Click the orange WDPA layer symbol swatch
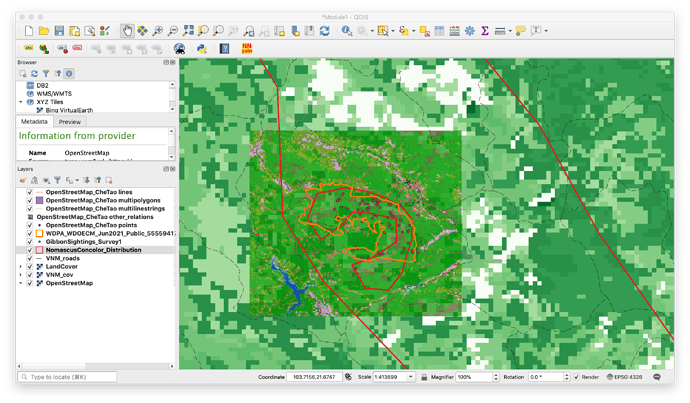The width and height of the screenshot is (690, 403). point(39,234)
